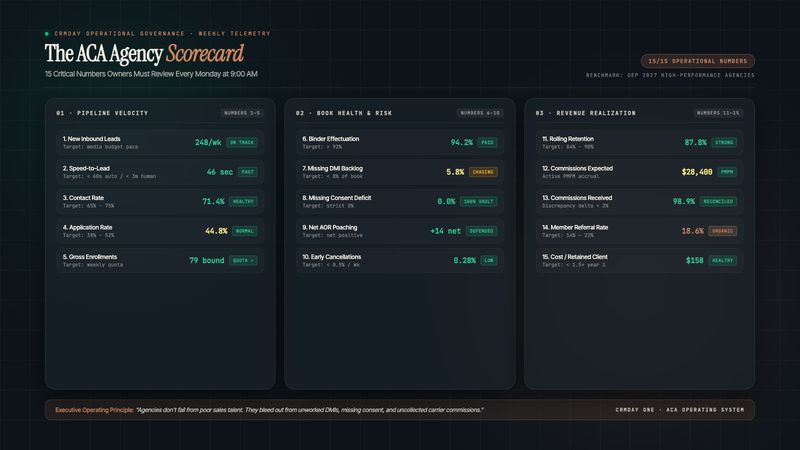Open the "10. Early Cancellations" row
Screen dimensions: 800x450
(399, 261)
